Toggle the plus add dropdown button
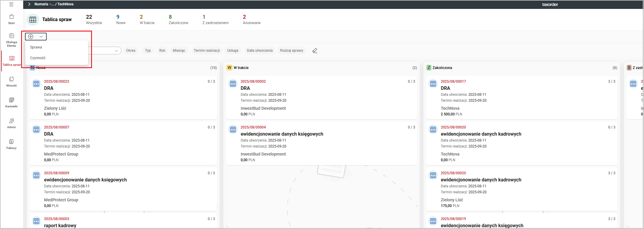This screenshot has width=644, height=229. coord(36,37)
